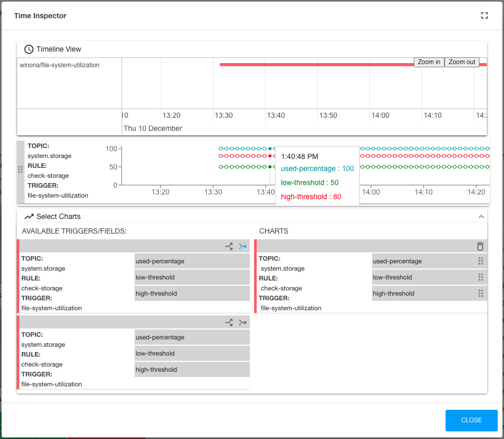Click the red bar in the timeline view
This screenshot has width=504, height=439.
point(313,65)
